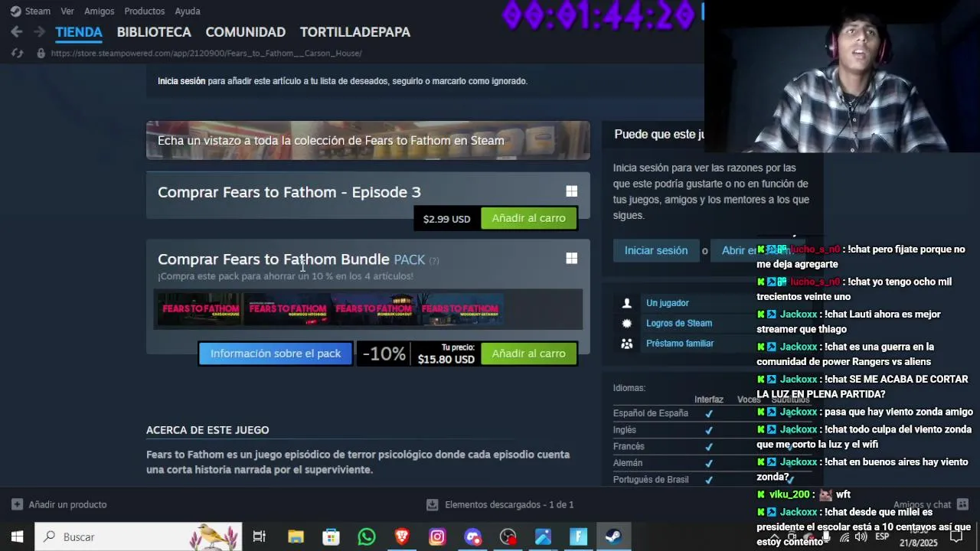Open the Carson House bundle thumbnail

click(201, 309)
